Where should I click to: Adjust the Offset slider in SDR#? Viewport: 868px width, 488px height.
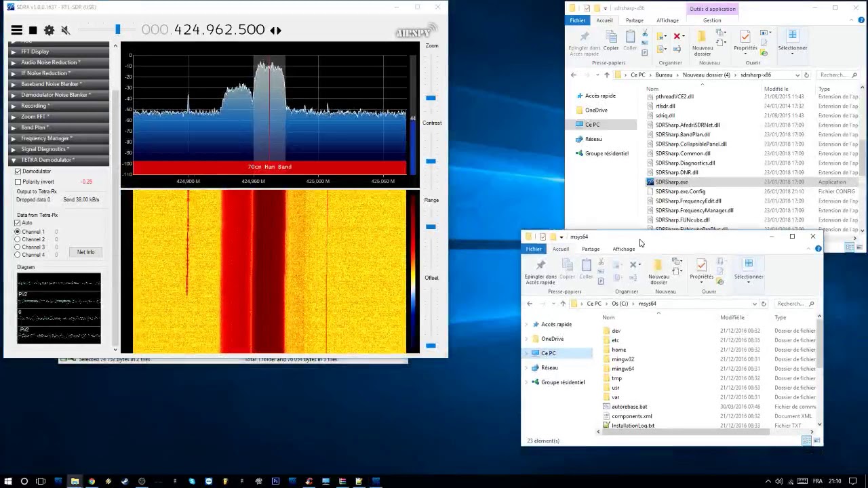click(x=431, y=346)
